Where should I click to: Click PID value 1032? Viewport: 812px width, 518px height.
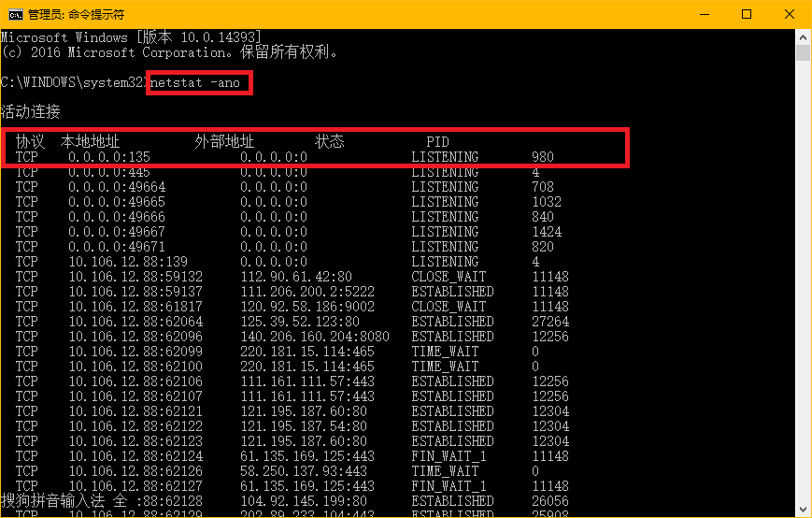pyautogui.click(x=547, y=202)
